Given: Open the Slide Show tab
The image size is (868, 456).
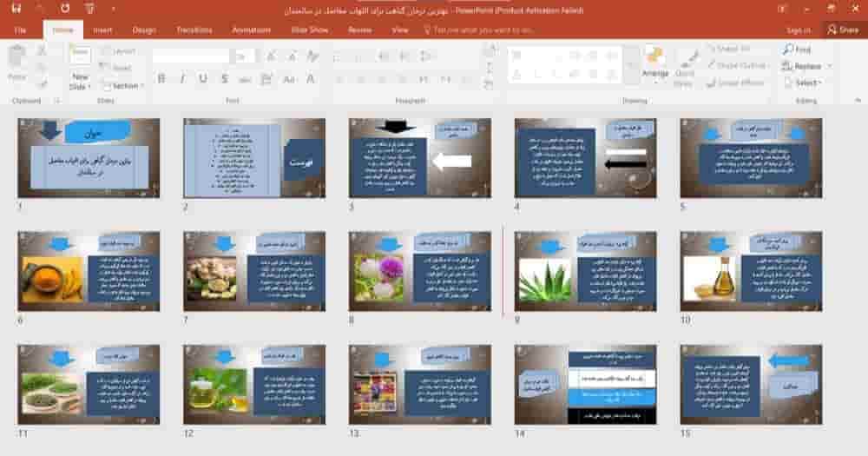Looking at the screenshot, I should tap(310, 30).
